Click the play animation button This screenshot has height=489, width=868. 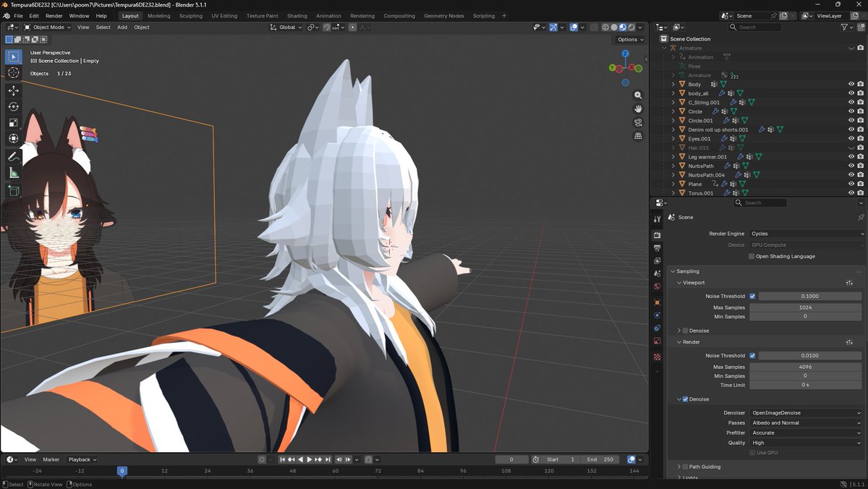310,459
